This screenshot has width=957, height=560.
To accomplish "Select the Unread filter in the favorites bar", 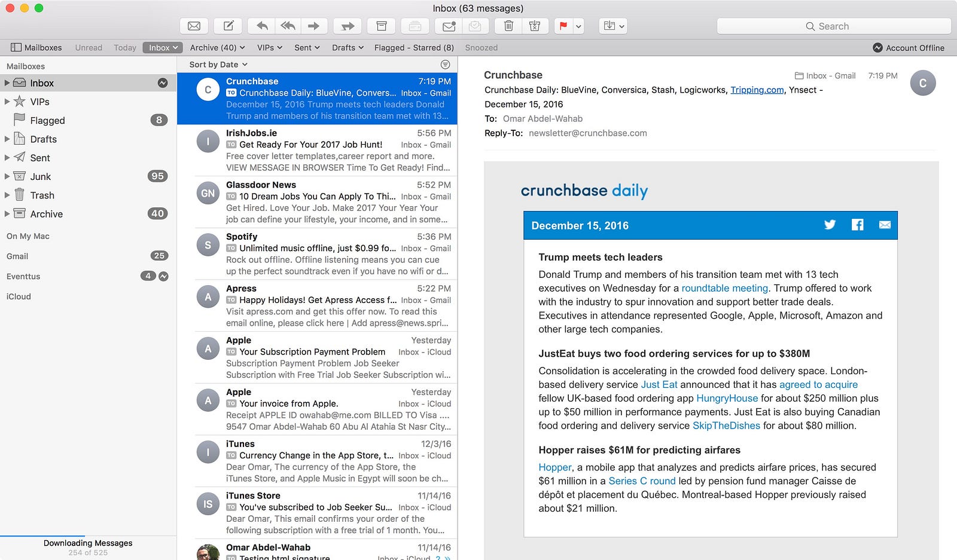I will click(x=89, y=48).
